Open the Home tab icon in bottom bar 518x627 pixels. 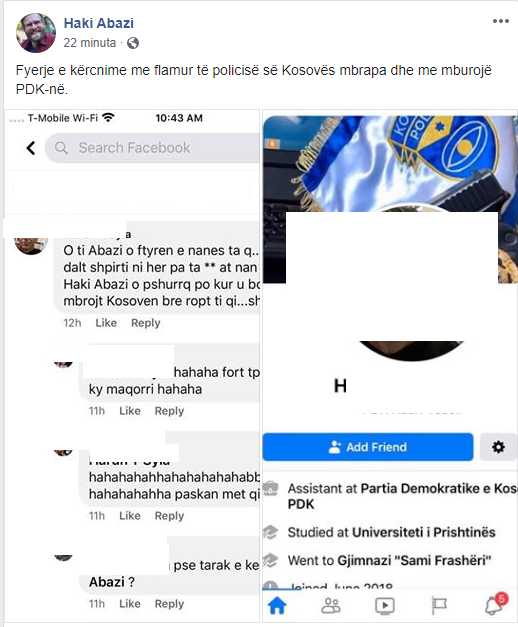point(277,605)
